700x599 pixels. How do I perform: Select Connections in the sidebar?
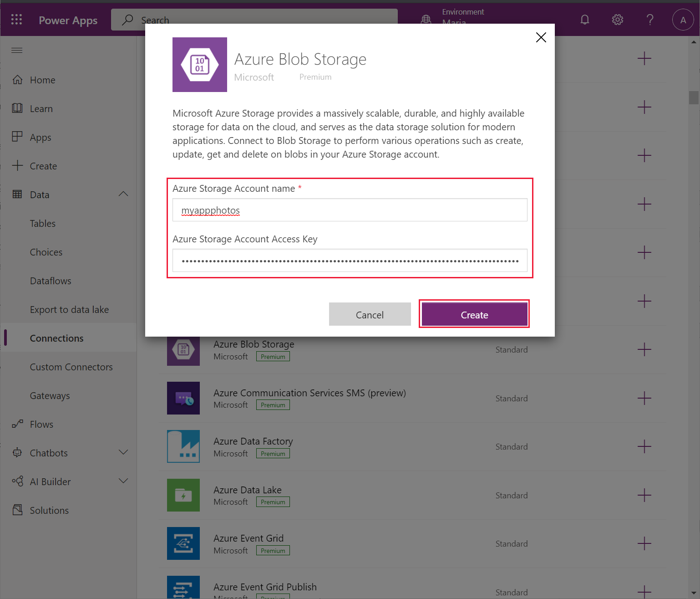tap(68, 338)
